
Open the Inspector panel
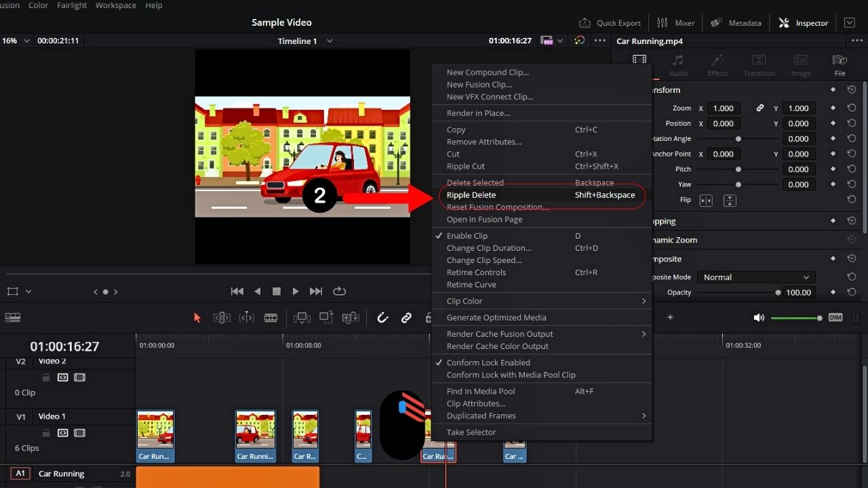(x=804, y=22)
